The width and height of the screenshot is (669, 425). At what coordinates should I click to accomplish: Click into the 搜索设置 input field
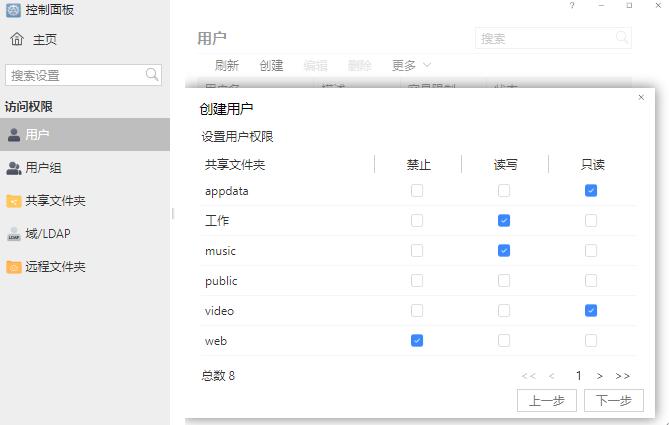[x=75, y=75]
